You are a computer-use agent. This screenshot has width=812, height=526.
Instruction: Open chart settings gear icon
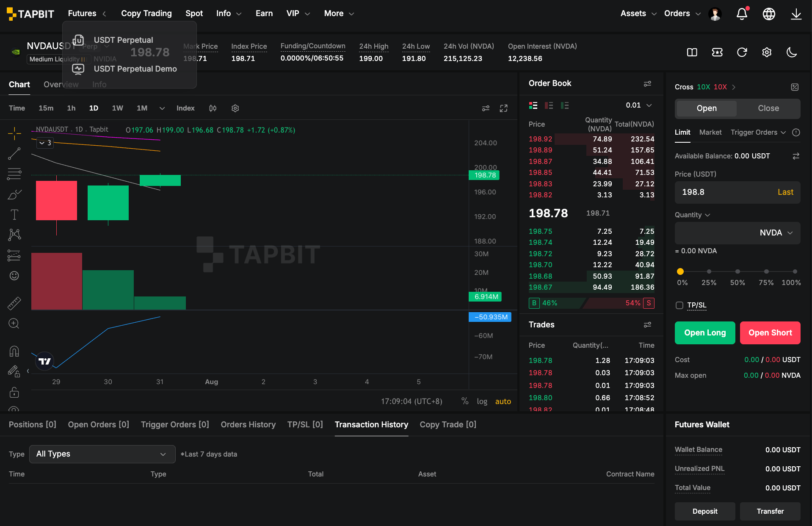coord(235,108)
